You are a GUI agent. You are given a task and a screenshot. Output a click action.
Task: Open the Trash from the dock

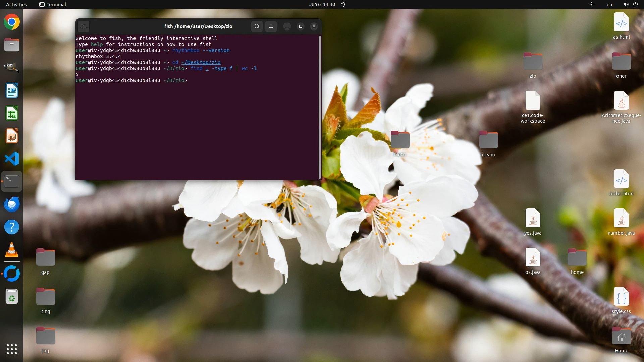[x=12, y=297]
